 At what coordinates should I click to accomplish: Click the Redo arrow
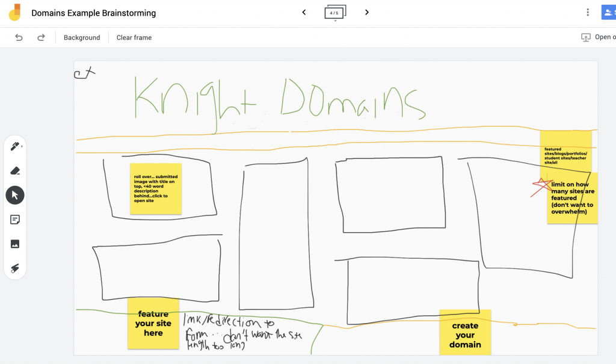click(41, 37)
